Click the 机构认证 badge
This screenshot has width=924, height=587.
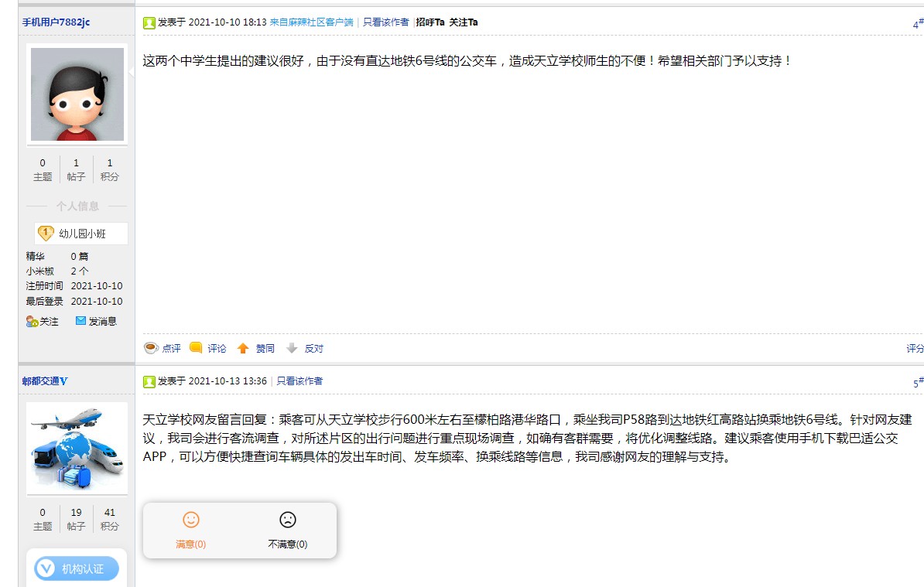point(77,568)
